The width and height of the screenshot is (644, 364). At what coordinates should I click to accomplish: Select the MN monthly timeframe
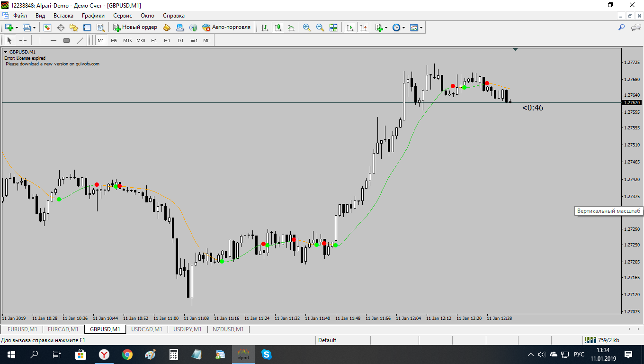tap(207, 40)
